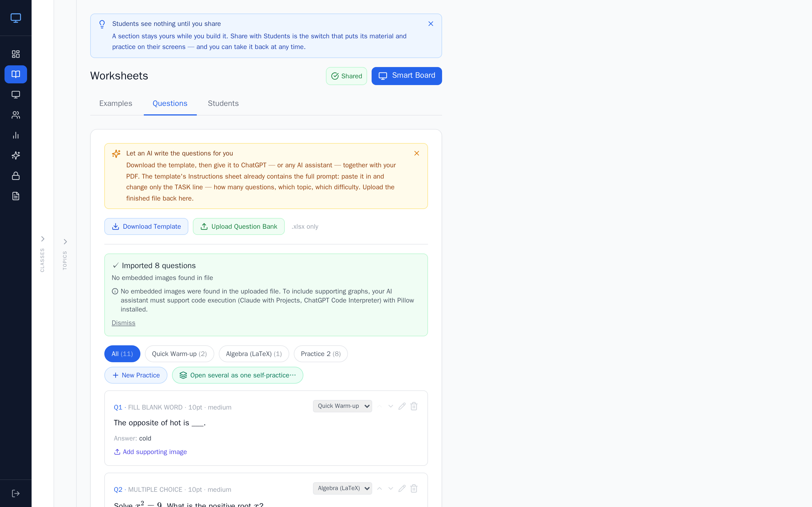The image size is (812, 507).
Task: Click the logout icon at sidebar bottom
Action: [x=16, y=493]
